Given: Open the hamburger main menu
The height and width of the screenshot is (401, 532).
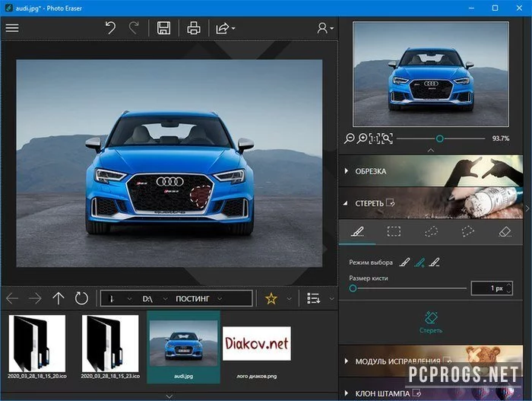Looking at the screenshot, I should 12,28.
